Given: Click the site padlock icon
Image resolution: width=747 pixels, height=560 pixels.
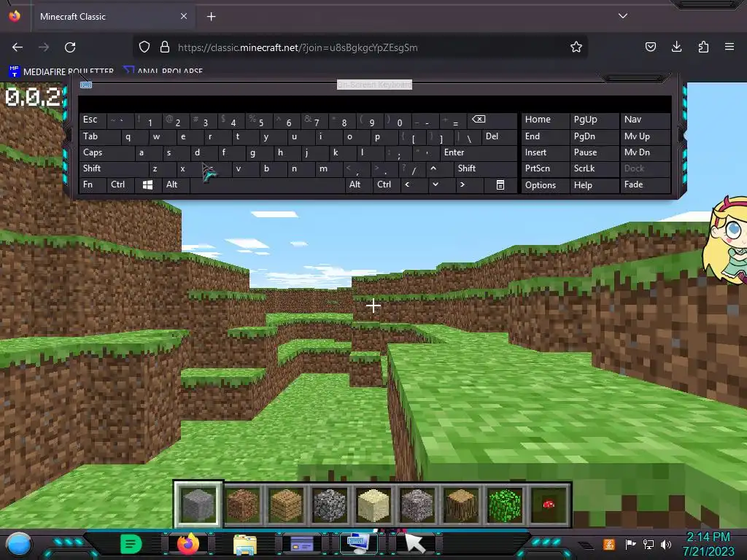Looking at the screenshot, I should click(x=165, y=47).
